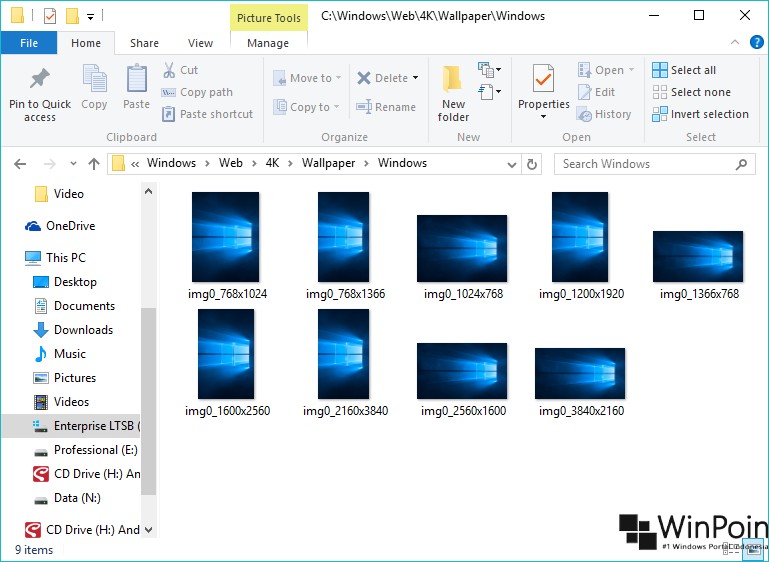769x562 pixels.
Task: Open address bar history dropdown
Action: coord(512,165)
